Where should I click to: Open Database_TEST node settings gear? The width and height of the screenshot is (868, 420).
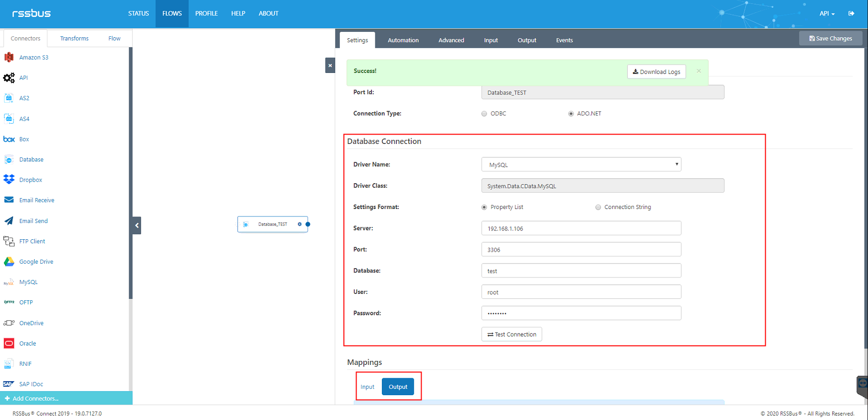pyautogui.click(x=299, y=224)
